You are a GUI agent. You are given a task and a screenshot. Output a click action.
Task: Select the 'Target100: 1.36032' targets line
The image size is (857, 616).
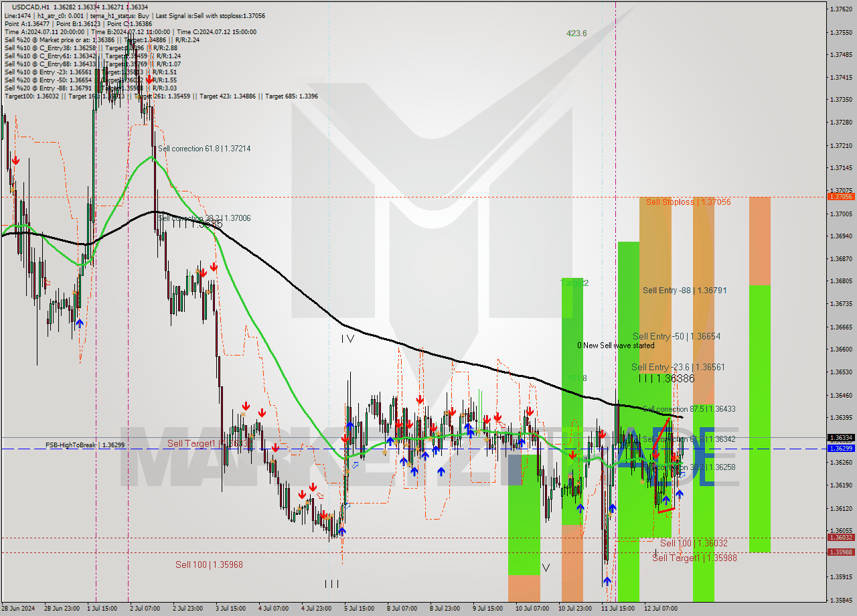tap(161, 96)
